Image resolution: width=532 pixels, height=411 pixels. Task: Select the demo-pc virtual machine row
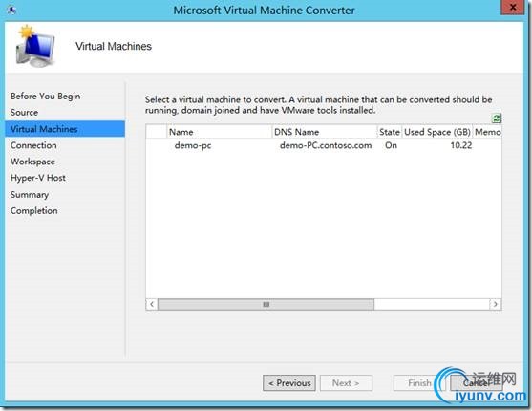click(x=324, y=145)
